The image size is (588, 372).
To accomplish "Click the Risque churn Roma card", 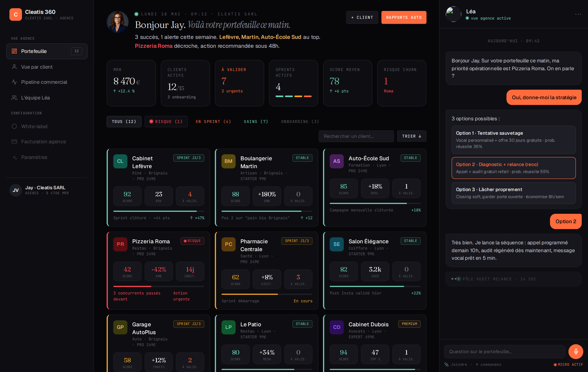I will (402, 83).
